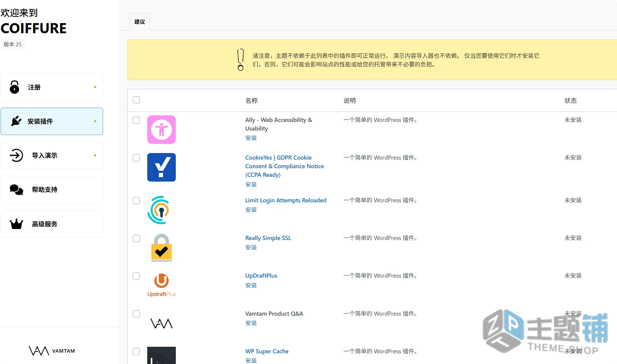Click the CookieYes plugin icon

tap(162, 167)
